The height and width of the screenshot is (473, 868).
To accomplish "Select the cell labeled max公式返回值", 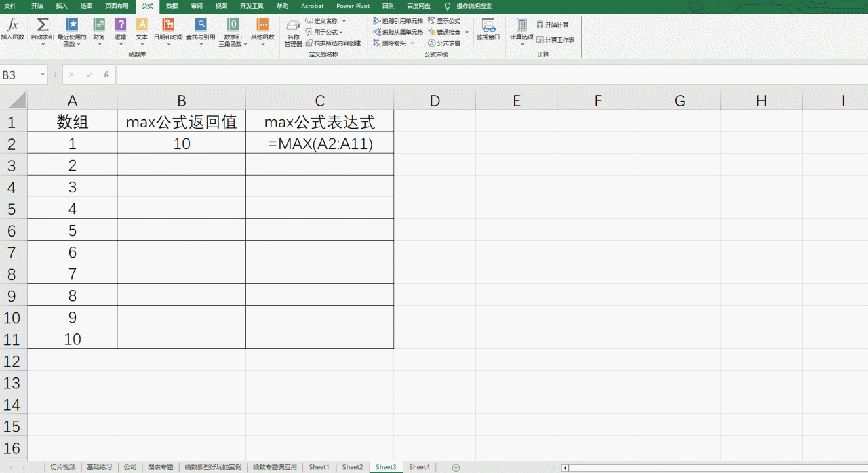I will tap(181, 121).
